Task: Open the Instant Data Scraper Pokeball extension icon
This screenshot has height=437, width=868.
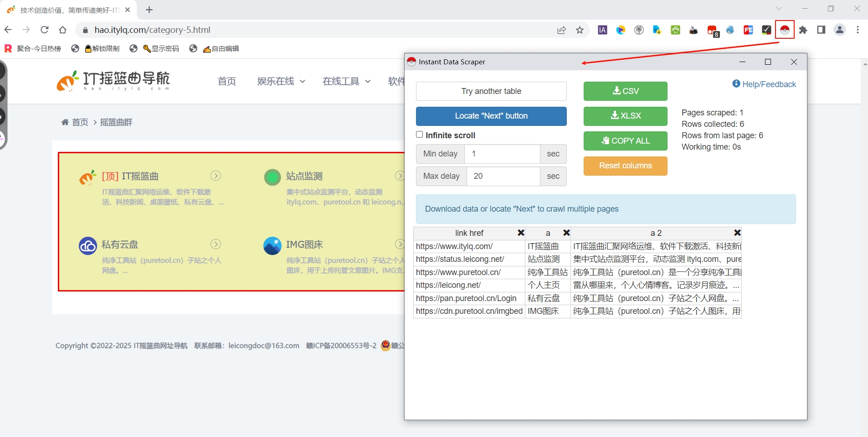Action: point(784,30)
